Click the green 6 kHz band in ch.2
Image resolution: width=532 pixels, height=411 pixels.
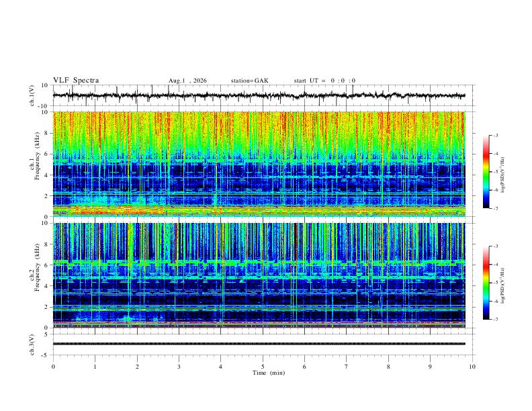click(259, 263)
